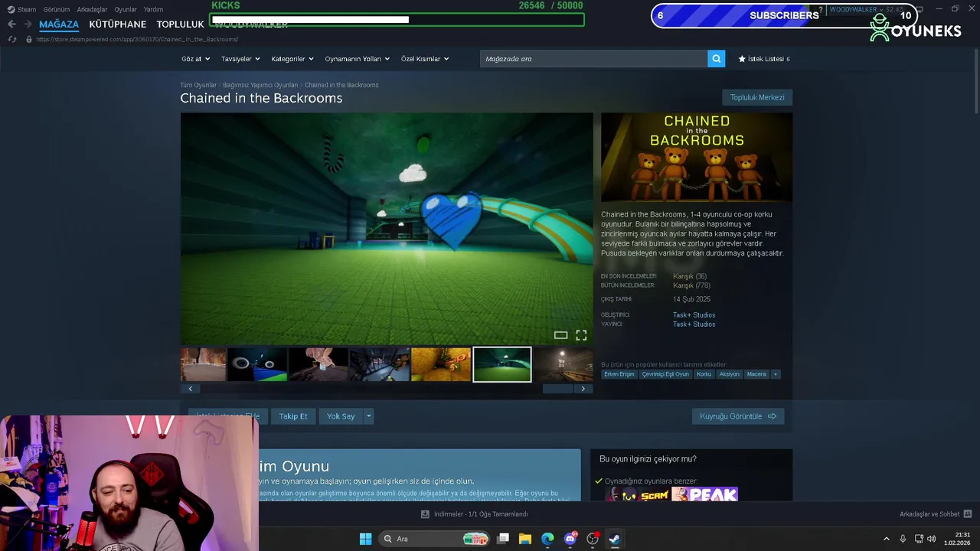Click the microphone tray icon

(903, 539)
